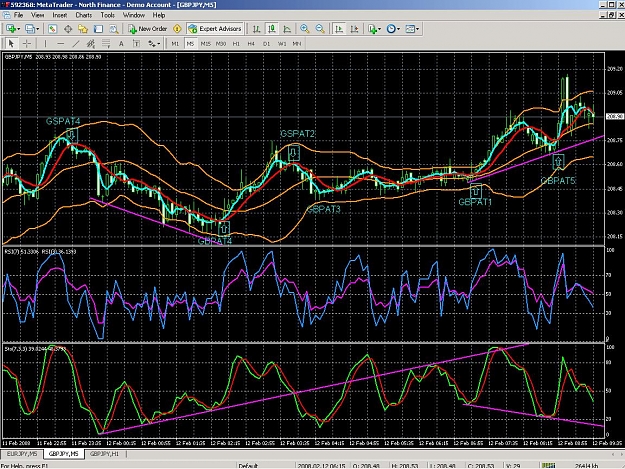Select the MN timeframe button
The image size is (625, 469).
point(297,43)
